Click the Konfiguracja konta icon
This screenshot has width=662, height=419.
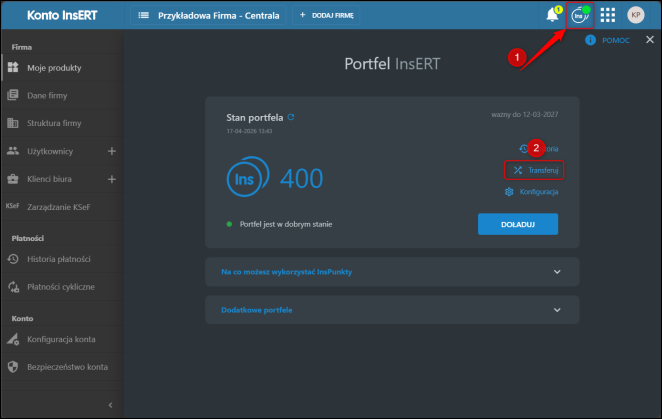point(13,339)
